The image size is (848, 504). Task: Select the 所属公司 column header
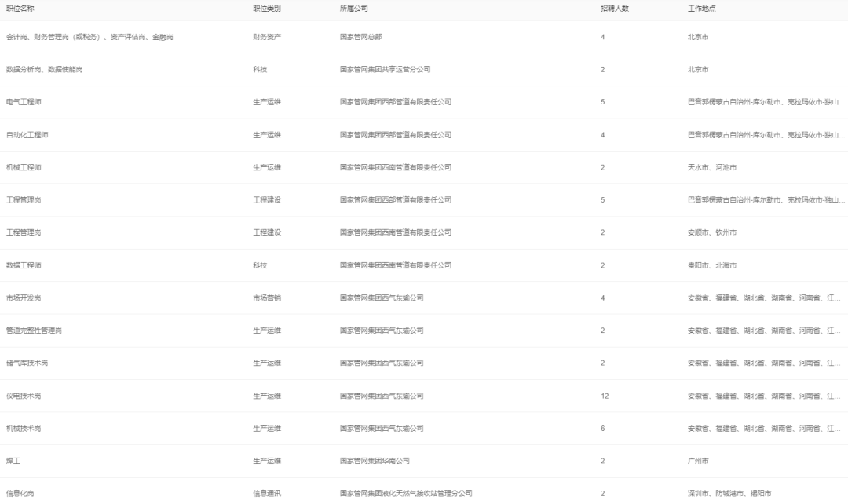point(353,8)
